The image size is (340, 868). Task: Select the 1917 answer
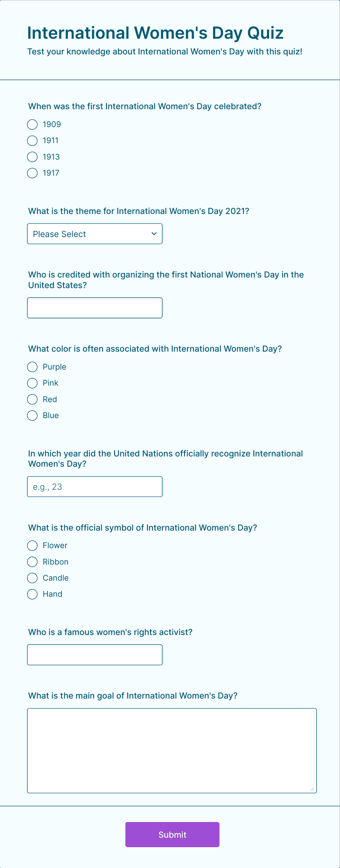pyautogui.click(x=32, y=173)
